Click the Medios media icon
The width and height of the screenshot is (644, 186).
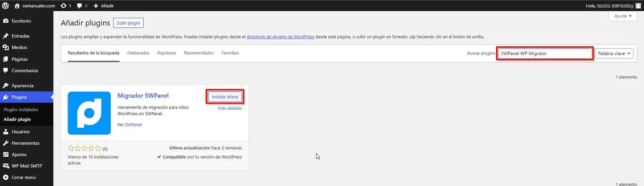tap(6, 48)
